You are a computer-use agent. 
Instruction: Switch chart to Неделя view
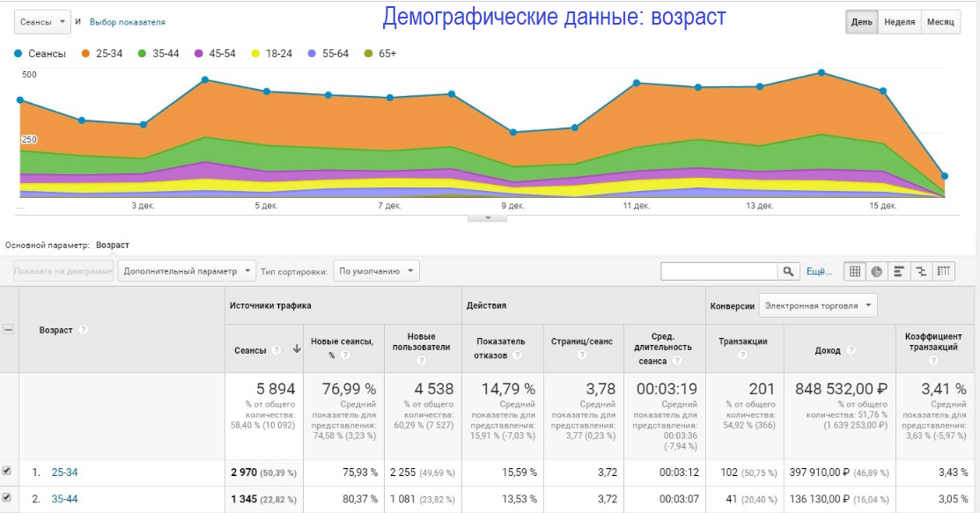(x=899, y=22)
